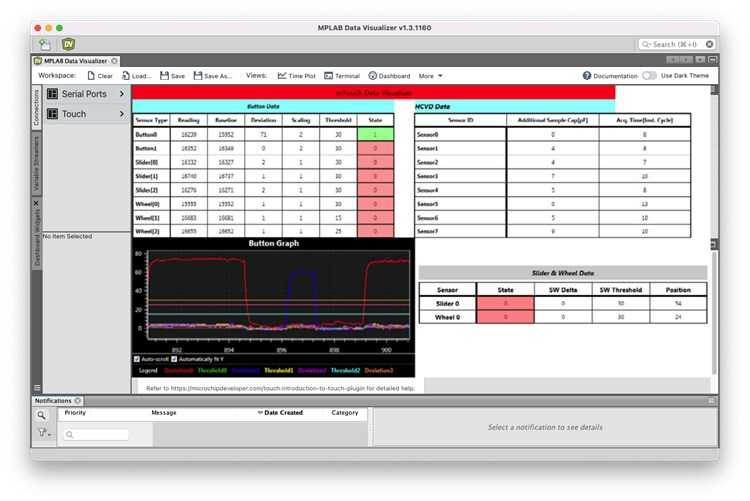Sort notifications by Category column
The image size is (750, 501).
345,412
